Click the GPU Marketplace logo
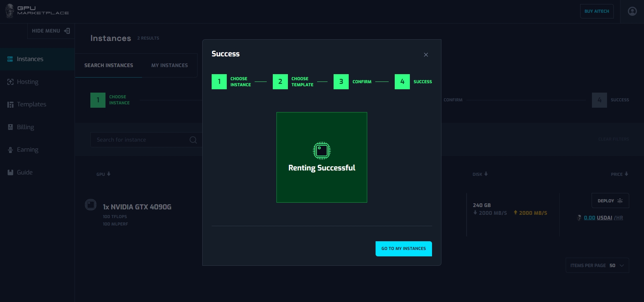This screenshot has width=644, height=302. click(37, 11)
